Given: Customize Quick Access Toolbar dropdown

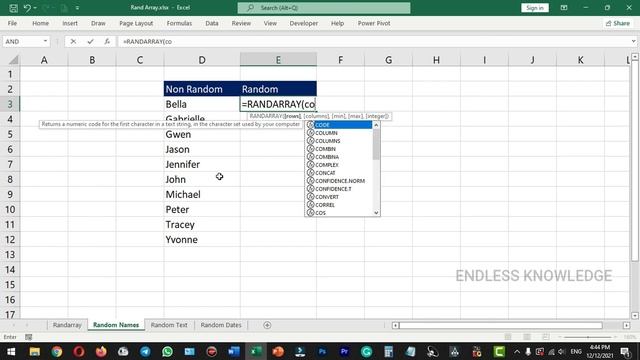Looking at the screenshot, I should [77, 8].
